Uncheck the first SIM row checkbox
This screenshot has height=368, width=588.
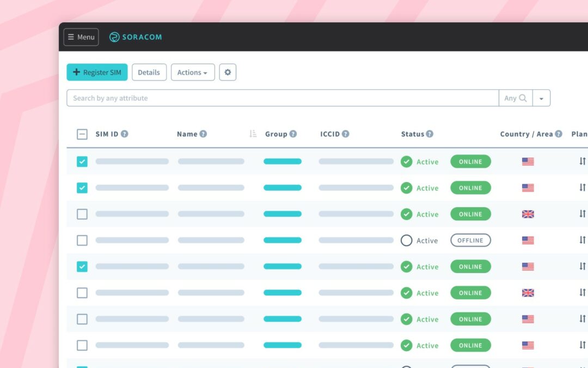pyautogui.click(x=82, y=161)
